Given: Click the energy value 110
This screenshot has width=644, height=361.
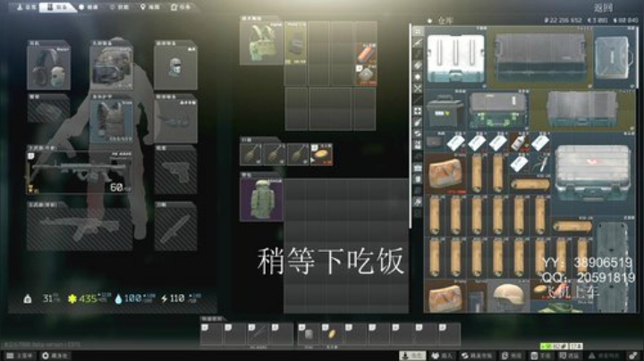Looking at the screenshot, I should point(178,298).
